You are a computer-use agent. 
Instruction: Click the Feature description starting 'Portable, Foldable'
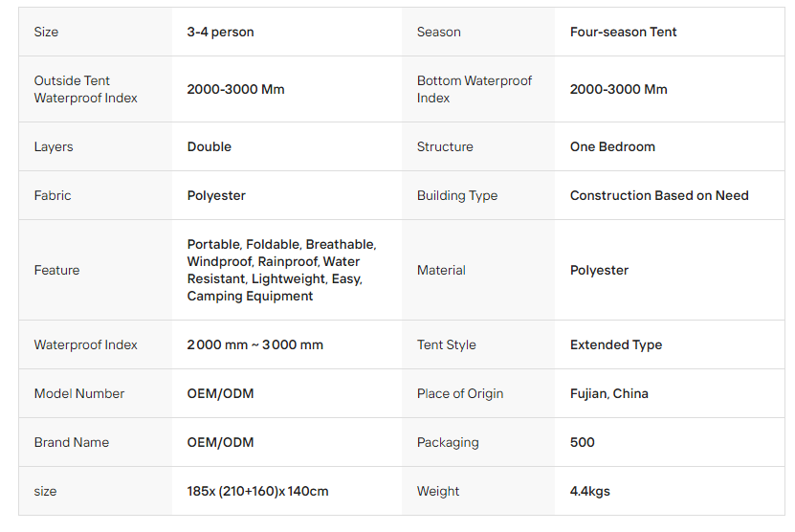tap(281, 270)
